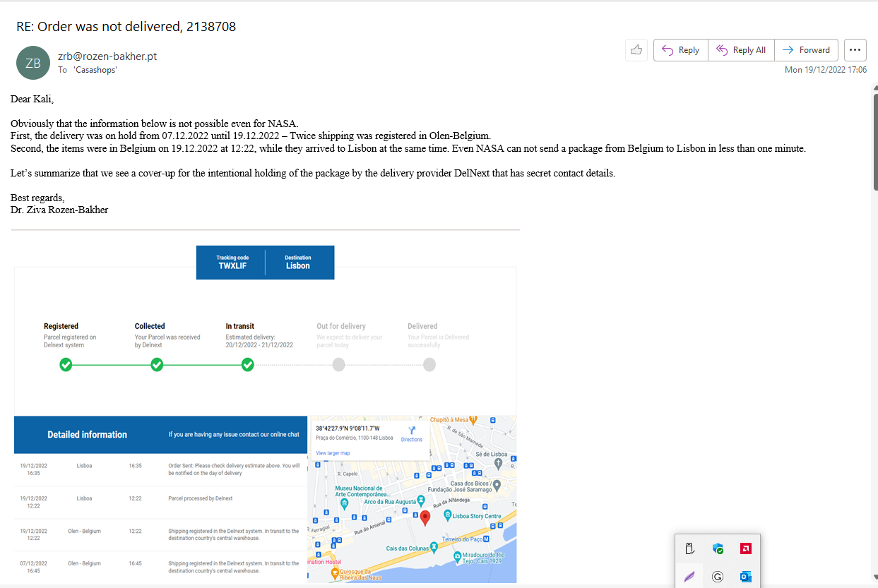Image resolution: width=878 pixels, height=588 pixels.
Task: Click the Tracking code TWXLIF label
Action: (232, 263)
